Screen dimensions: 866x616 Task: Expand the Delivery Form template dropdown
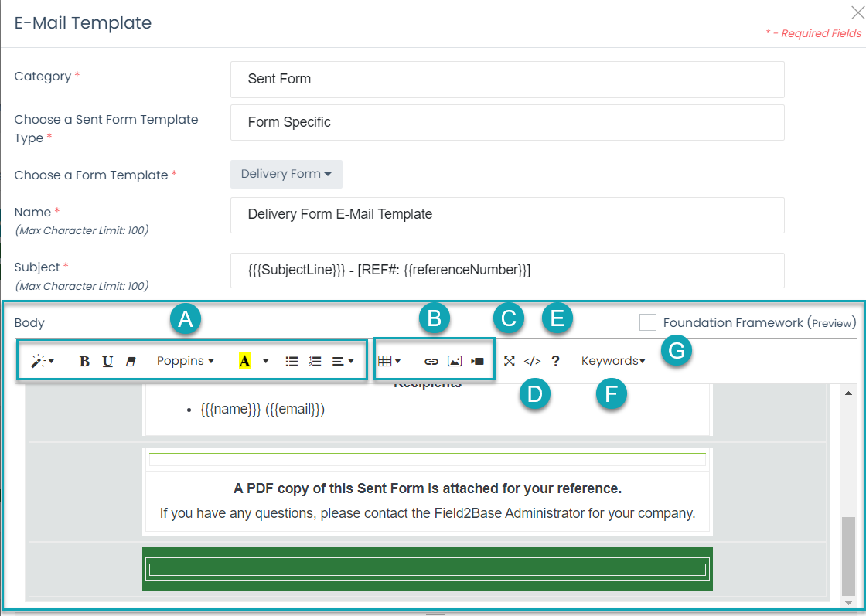pyautogui.click(x=286, y=174)
